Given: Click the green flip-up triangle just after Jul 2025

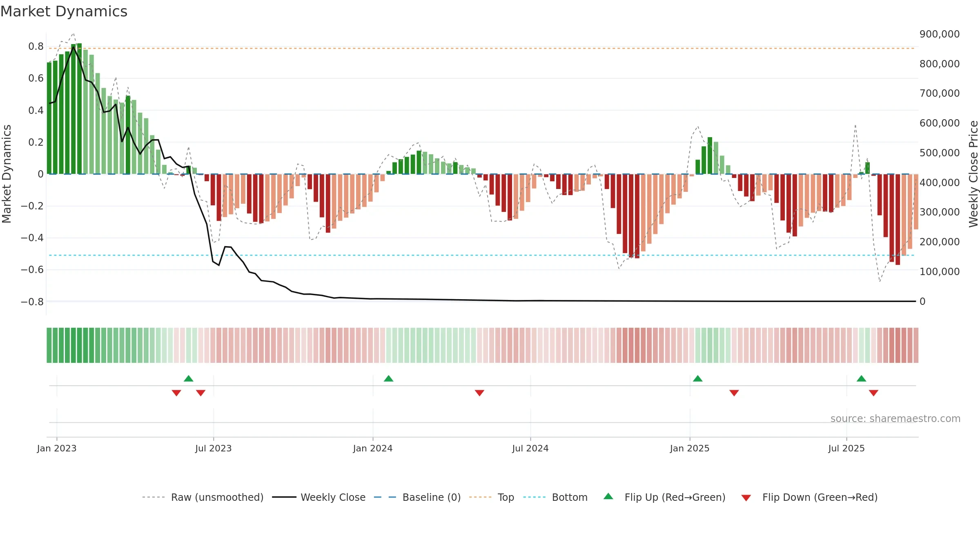Looking at the screenshot, I should pyautogui.click(x=862, y=379).
